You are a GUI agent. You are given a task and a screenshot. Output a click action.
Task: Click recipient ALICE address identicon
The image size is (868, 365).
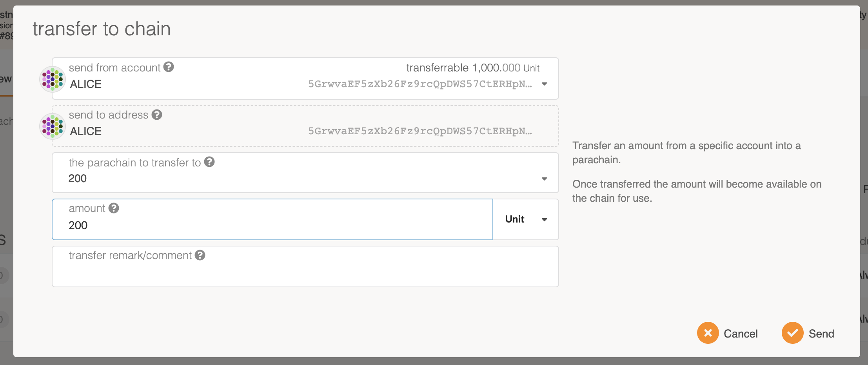pyautogui.click(x=53, y=126)
